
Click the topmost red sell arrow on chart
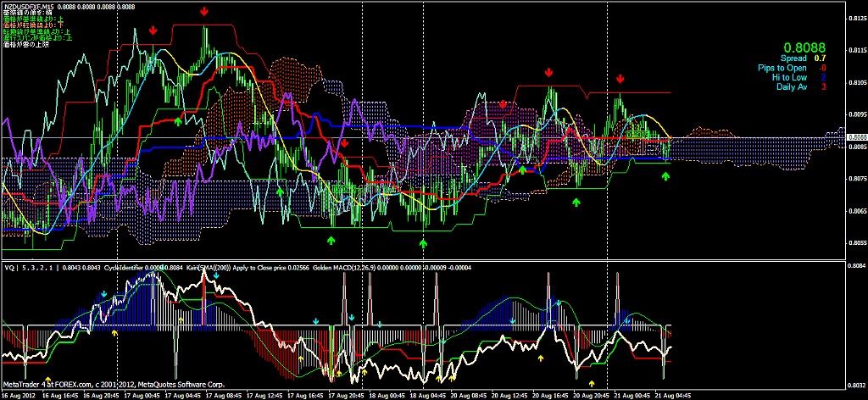(204, 12)
